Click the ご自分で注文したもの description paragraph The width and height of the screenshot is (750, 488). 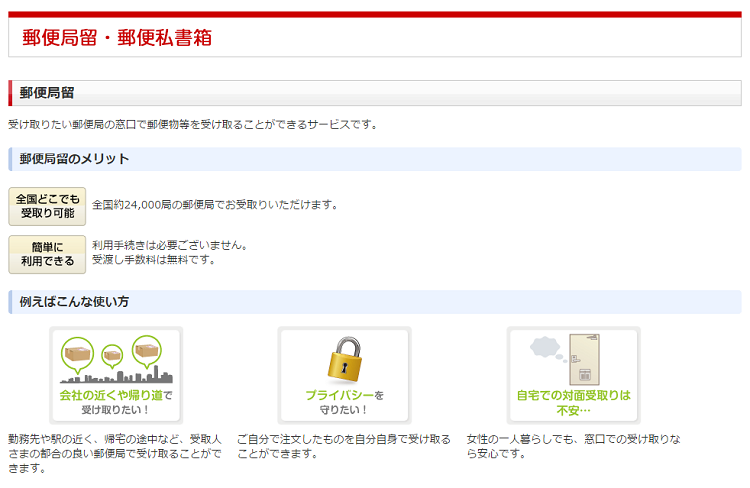(344, 446)
